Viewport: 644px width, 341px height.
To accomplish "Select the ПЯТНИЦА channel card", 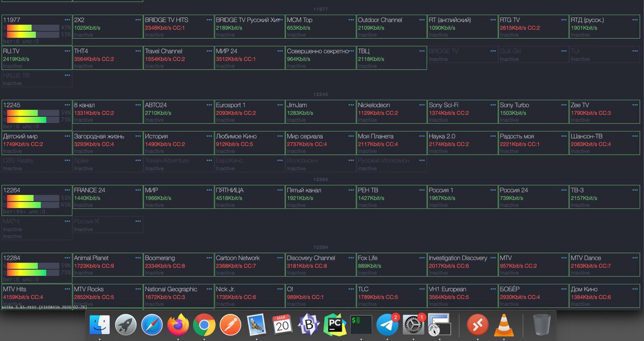I will pos(250,197).
